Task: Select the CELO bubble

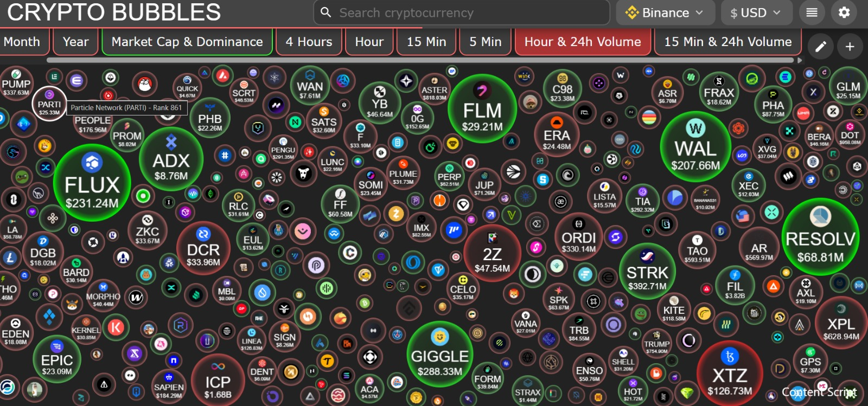Action: [463, 288]
